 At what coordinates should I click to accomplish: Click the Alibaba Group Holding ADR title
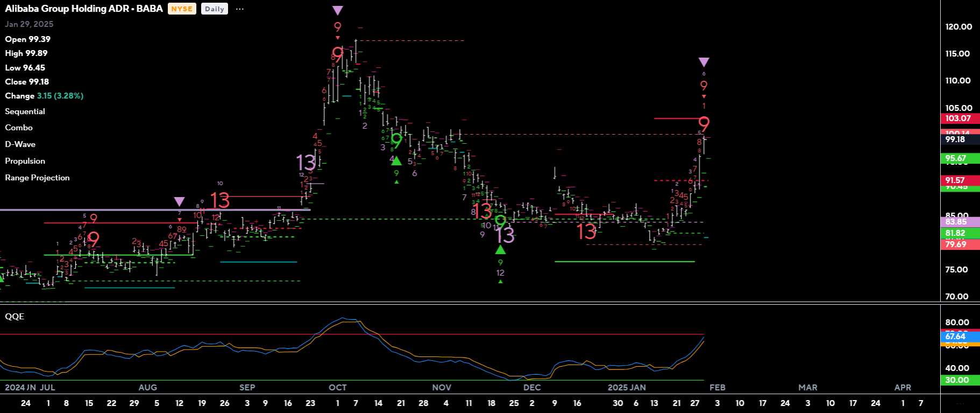[83, 9]
